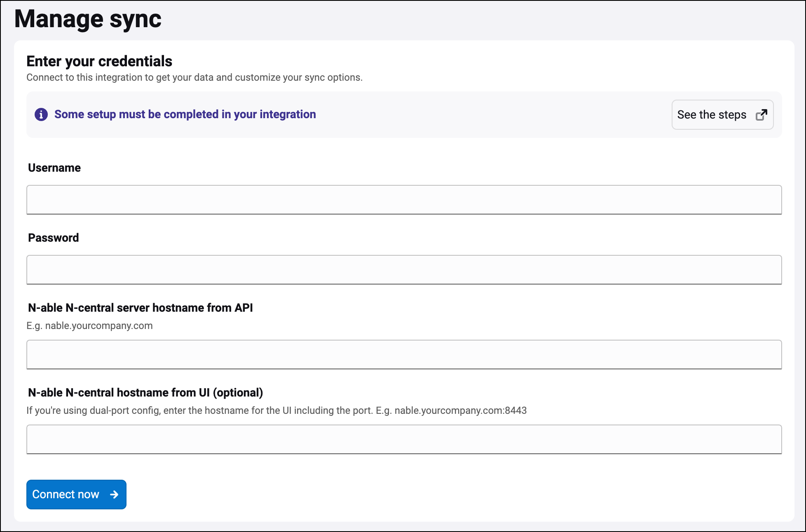Image resolution: width=806 pixels, height=532 pixels.
Task: Click the arrow icon on Connect now
Action: pyautogui.click(x=114, y=495)
